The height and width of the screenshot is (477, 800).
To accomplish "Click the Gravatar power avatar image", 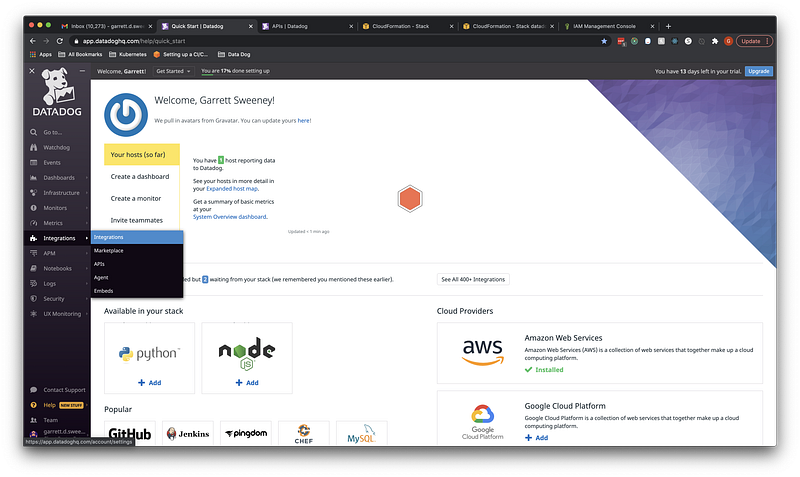I will click(126, 114).
